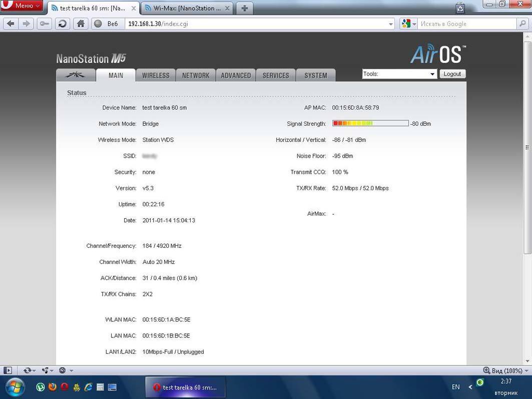Open the ADVANCED tab

[236, 75]
